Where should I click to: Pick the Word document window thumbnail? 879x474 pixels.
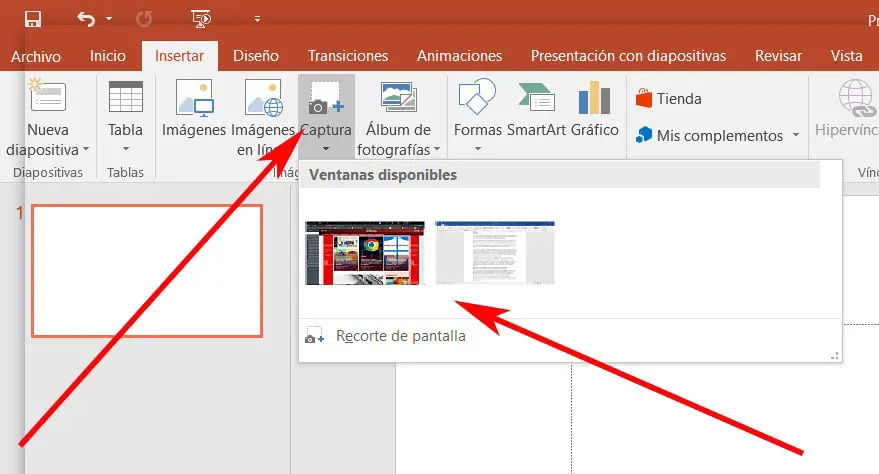[495, 253]
